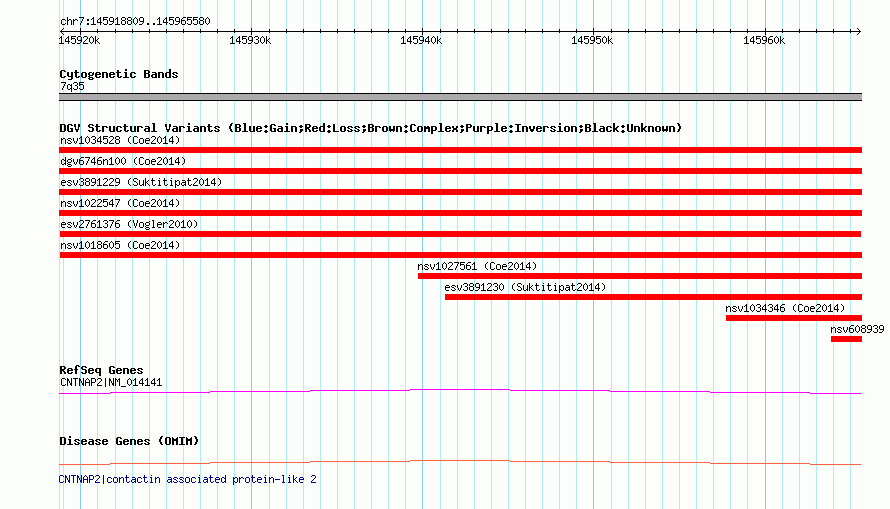
Task: Click the magenta CNTNAP2 RefSeq gene line
Action: (x=460, y=392)
